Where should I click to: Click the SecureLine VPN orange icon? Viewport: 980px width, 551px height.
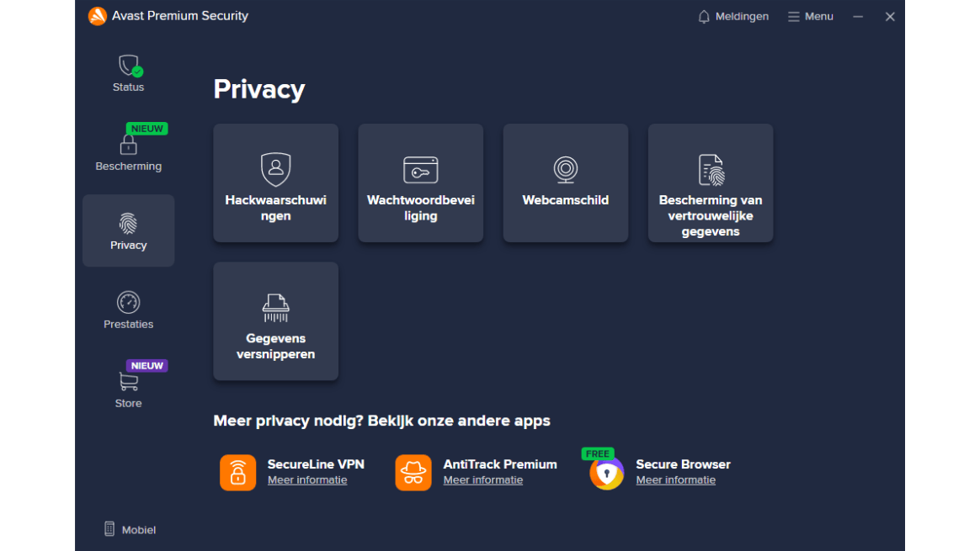237,473
